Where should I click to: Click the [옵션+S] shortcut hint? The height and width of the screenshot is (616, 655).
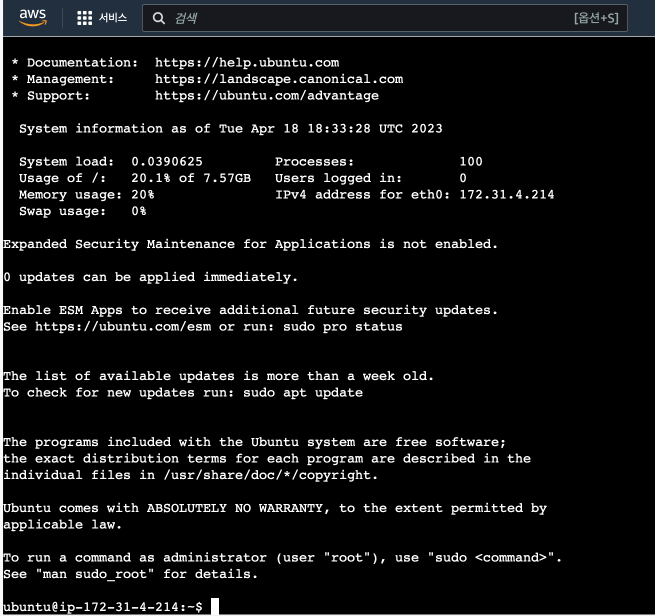coord(596,18)
